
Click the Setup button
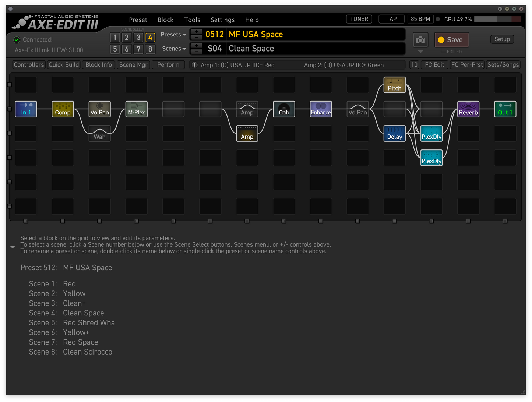(502, 39)
